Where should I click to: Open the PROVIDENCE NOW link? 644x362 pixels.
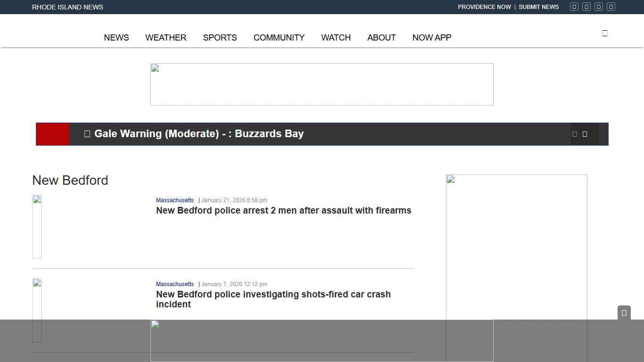click(484, 7)
